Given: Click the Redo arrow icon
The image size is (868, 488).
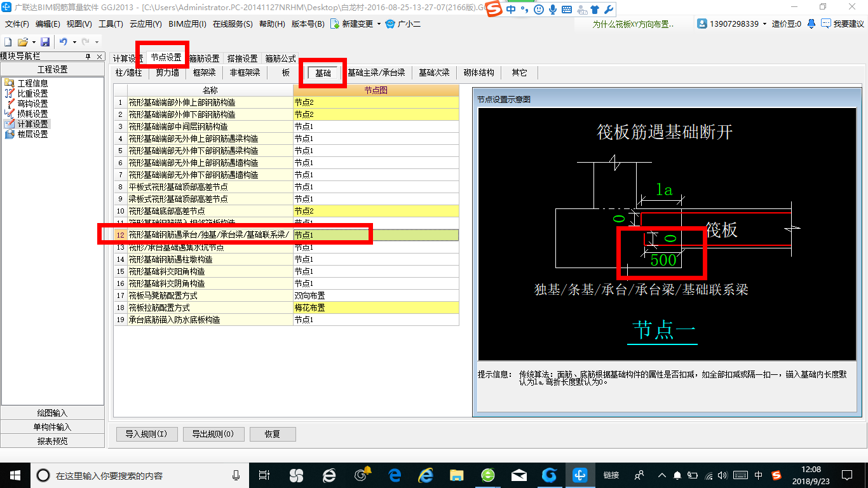Looking at the screenshot, I should [x=85, y=41].
